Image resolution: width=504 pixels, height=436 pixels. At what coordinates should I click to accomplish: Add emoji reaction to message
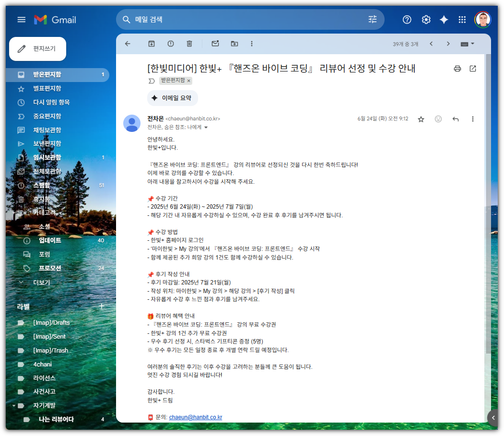(438, 119)
